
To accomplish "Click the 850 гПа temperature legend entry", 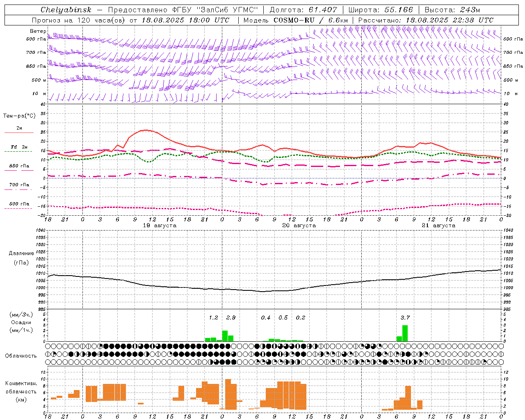I will 19,168.
